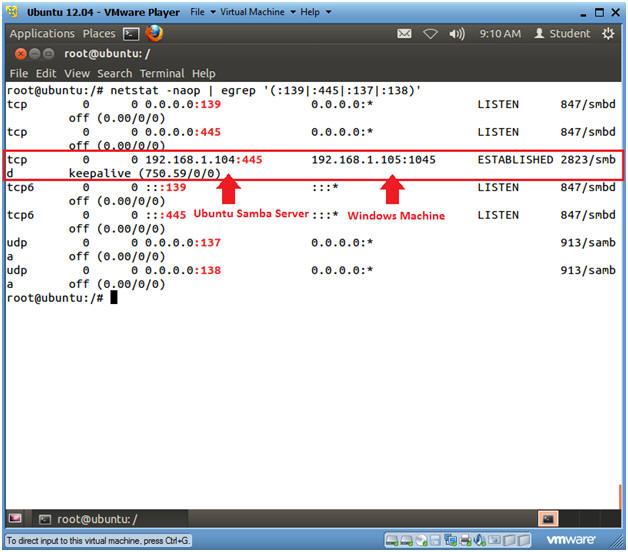Open the power gear session menu
The height and width of the screenshot is (552, 628).
tap(608, 34)
